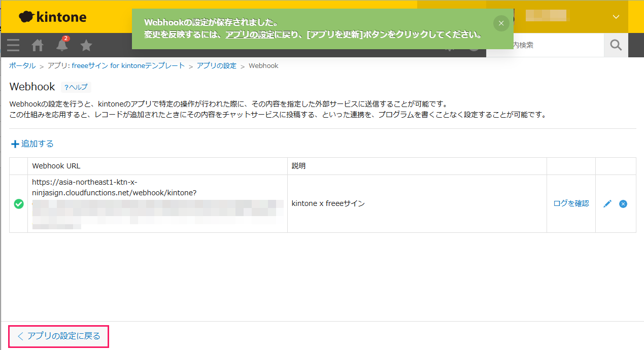This screenshot has height=350, width=644.
Task: Click the Webhook page heading
Action: 32,87
